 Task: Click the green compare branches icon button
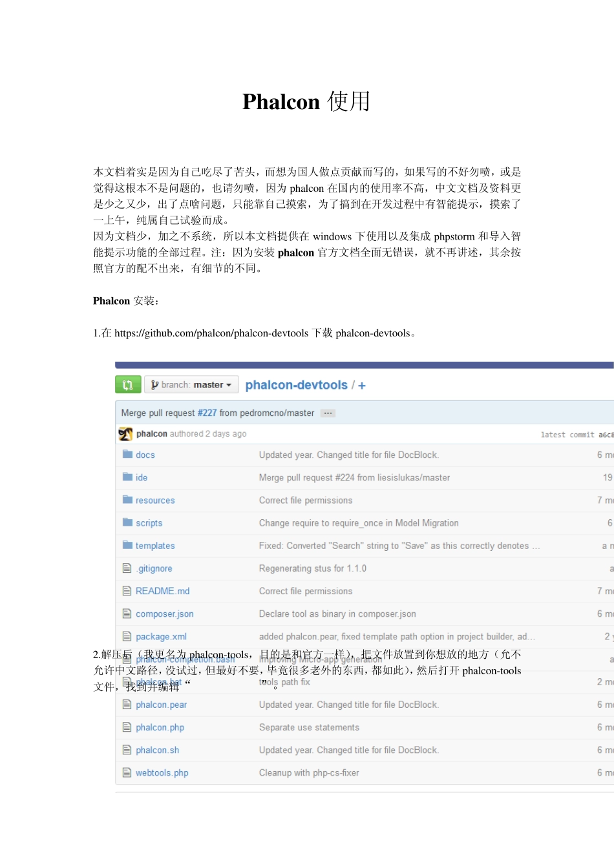[128, 385]
